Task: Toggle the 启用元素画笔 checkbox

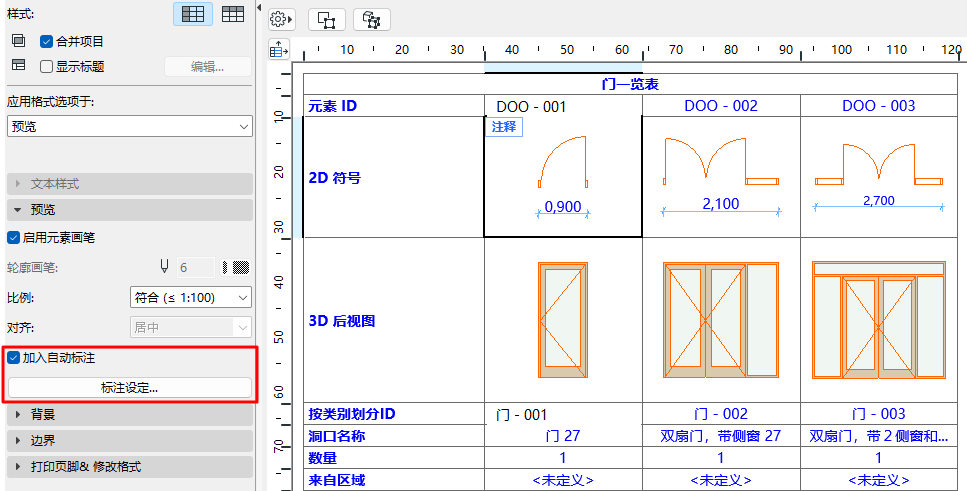Action: click(13, 237)
